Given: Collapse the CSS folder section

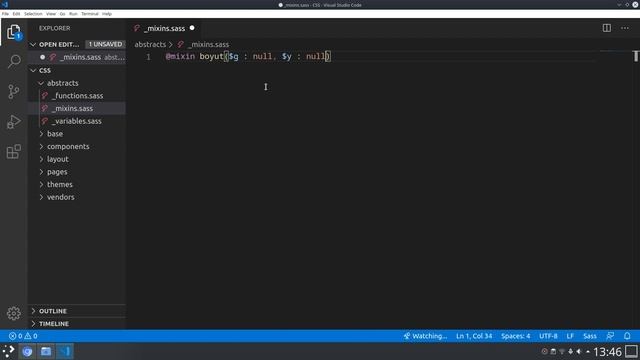Looking at the screenshot, I should coord(33,71).
